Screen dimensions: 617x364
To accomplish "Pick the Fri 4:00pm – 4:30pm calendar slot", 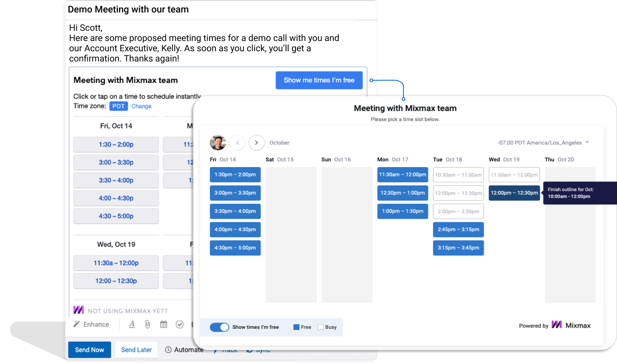I will click(235, 229).
